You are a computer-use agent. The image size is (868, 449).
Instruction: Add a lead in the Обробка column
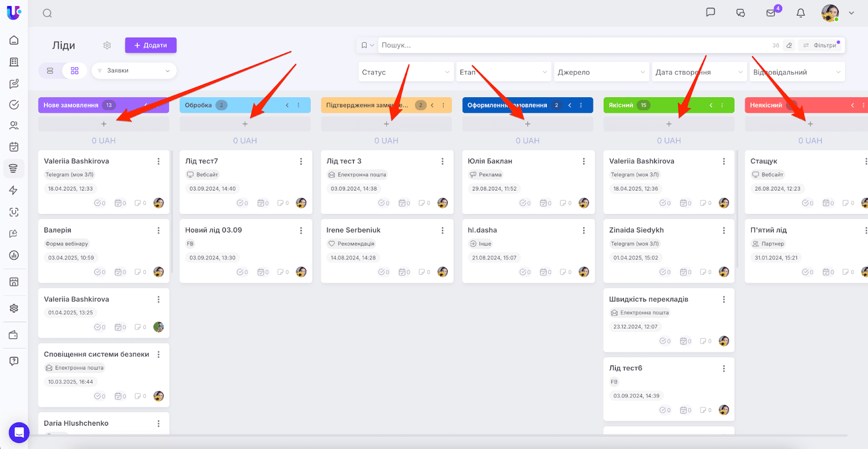tap(245, 124)
